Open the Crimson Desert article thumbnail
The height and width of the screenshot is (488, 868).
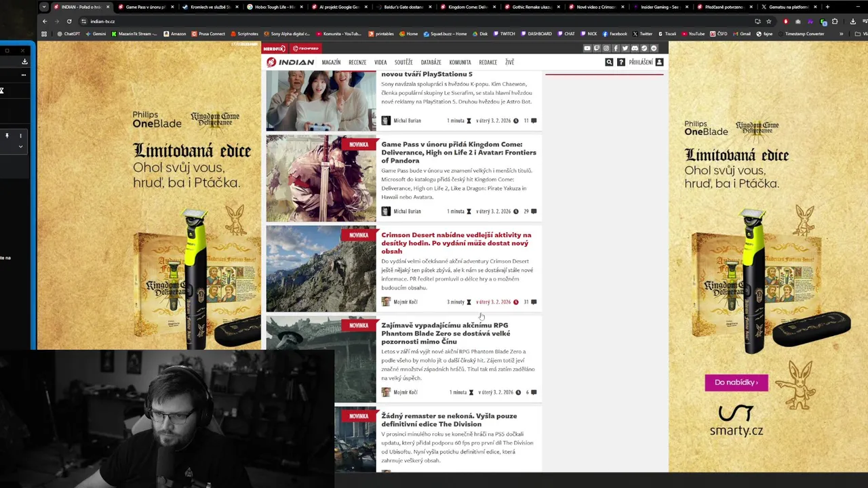click(321, 269)
